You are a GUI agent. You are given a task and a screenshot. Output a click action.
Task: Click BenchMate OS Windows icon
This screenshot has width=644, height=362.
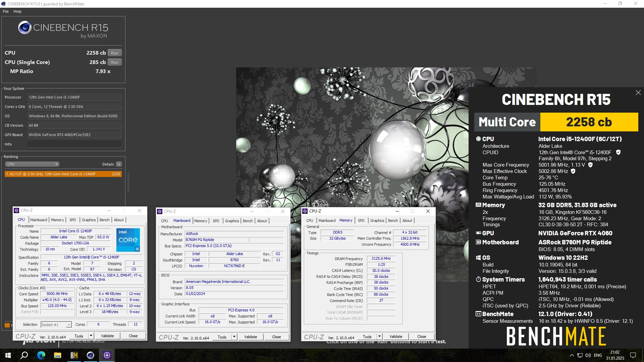(x=478, y=257)
